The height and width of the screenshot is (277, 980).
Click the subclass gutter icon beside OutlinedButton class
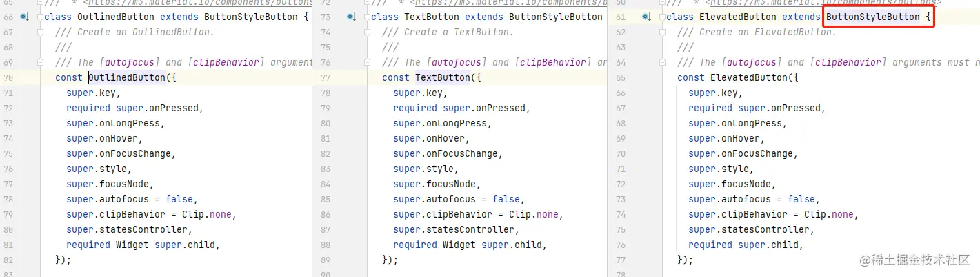click(25, 17)
